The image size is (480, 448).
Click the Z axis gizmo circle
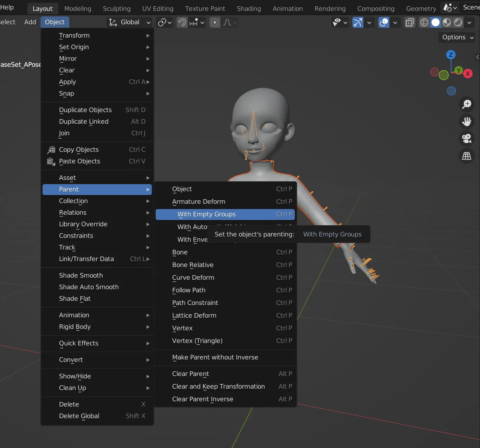coord(451,54)
